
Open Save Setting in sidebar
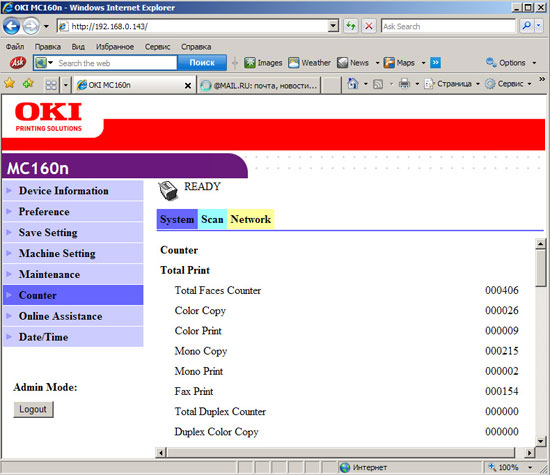[x=73, y=232]
